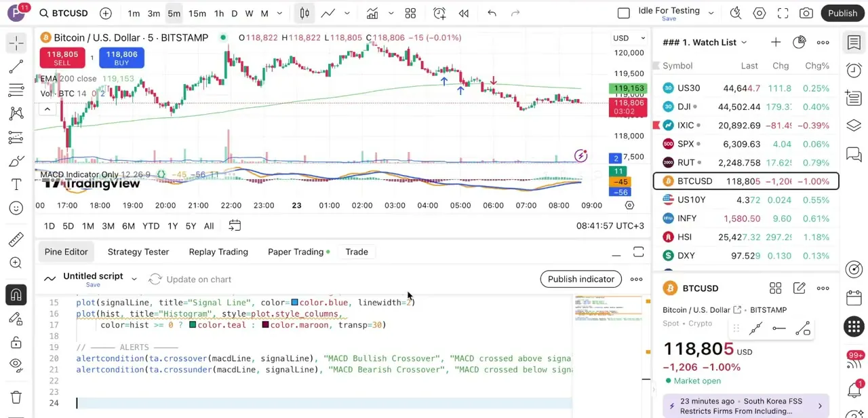Toggle the layout setup checkbox square
The image size is (868, 418).
pyautogui.click(x=624, y=13)
